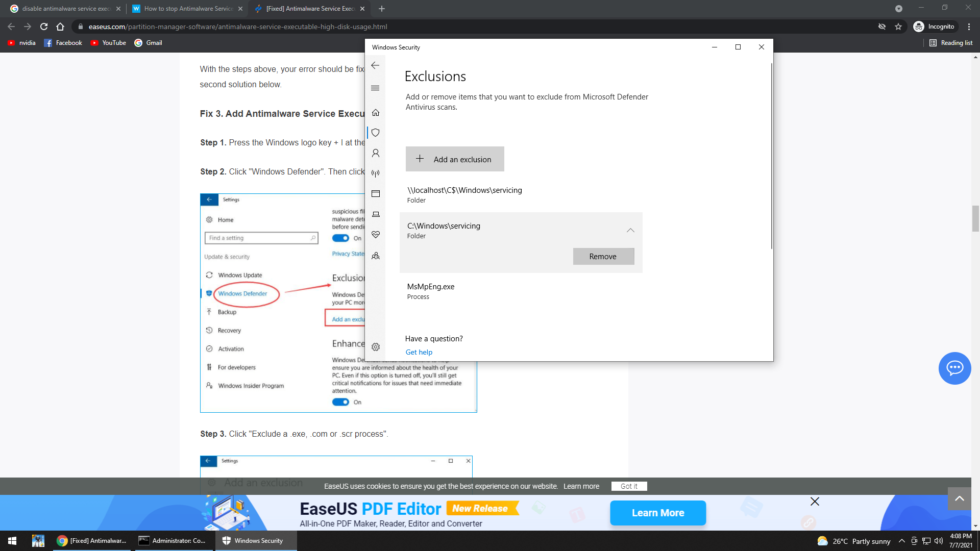This screenshot has height=551, width=980.
Task: Close the 'How to stop Antimalware Service' tab
Action: 240,9
